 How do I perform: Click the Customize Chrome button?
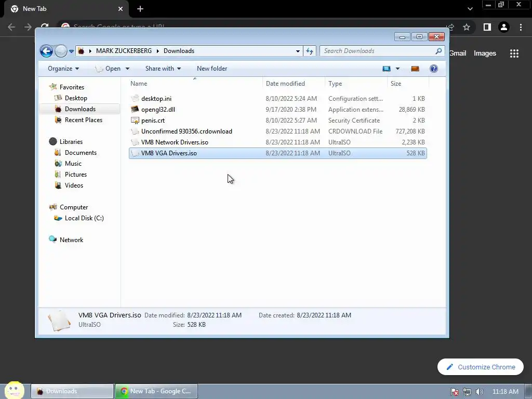click(481, 367)
